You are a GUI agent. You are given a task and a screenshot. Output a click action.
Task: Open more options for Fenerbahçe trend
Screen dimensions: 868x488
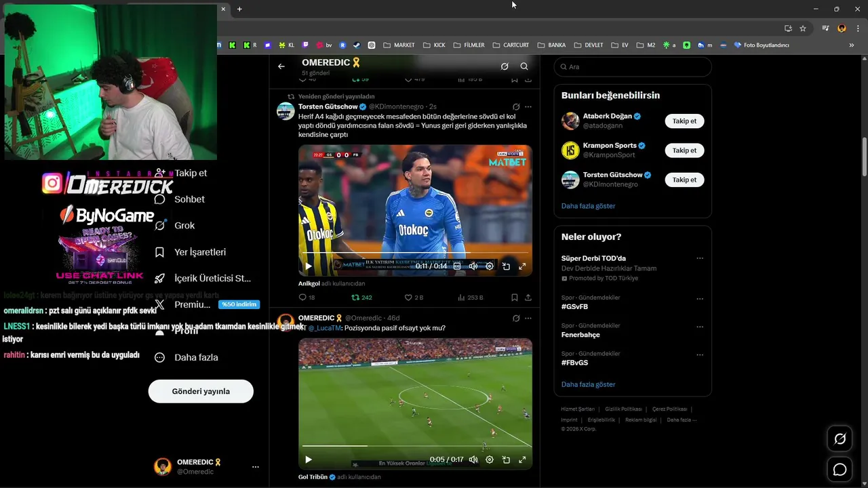[700, 327]
